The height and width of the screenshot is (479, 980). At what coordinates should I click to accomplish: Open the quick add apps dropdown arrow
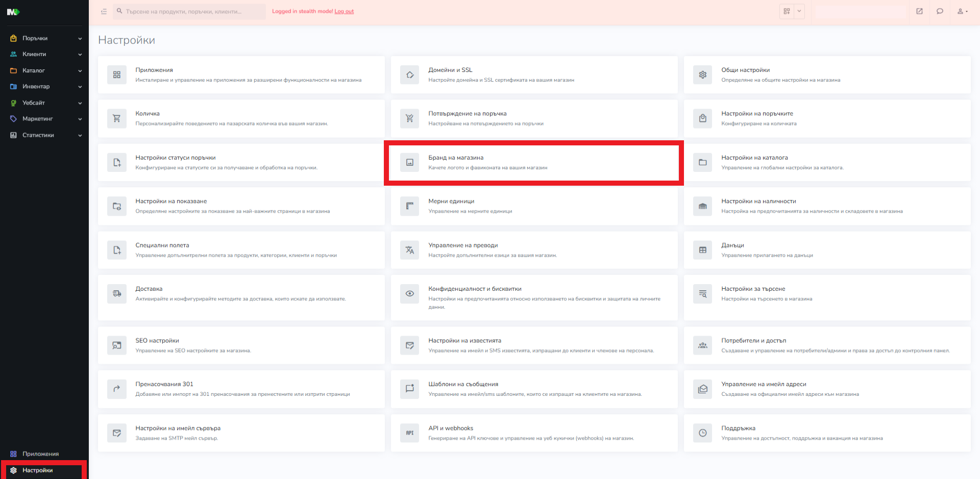tap(799, 11)
